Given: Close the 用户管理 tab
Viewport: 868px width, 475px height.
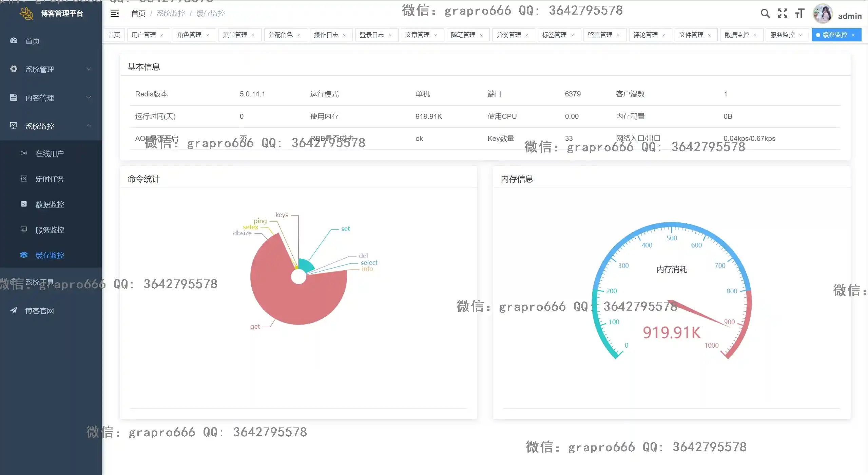Looking at the screenshot, I should 162,35.
